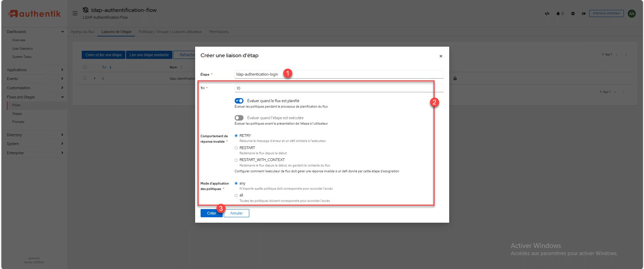This screenshot has width=644, height=269.
Task: Expand the Applications sidebar section
Action: [34, 70]
